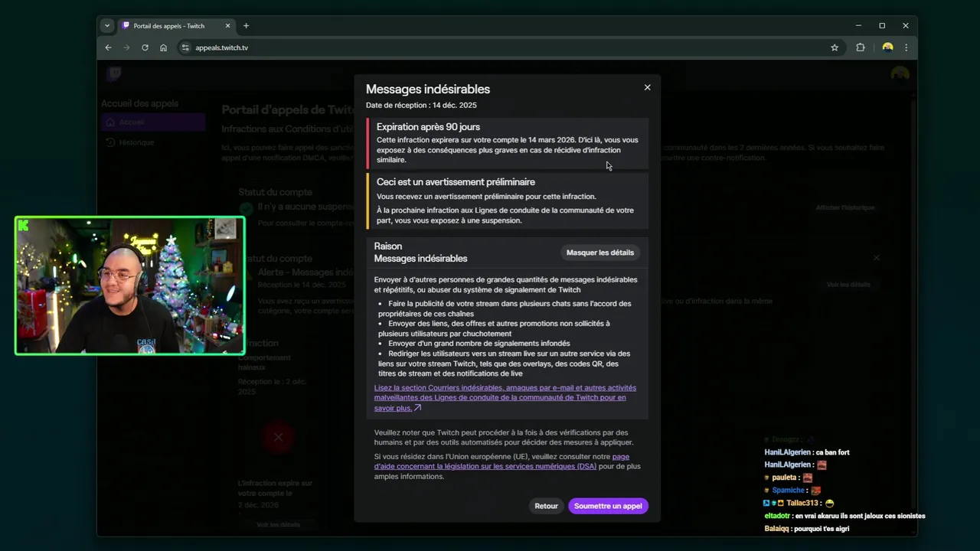Click the Afficher l'historique button
Screen dimensions: 980x551
pos(845,207)
